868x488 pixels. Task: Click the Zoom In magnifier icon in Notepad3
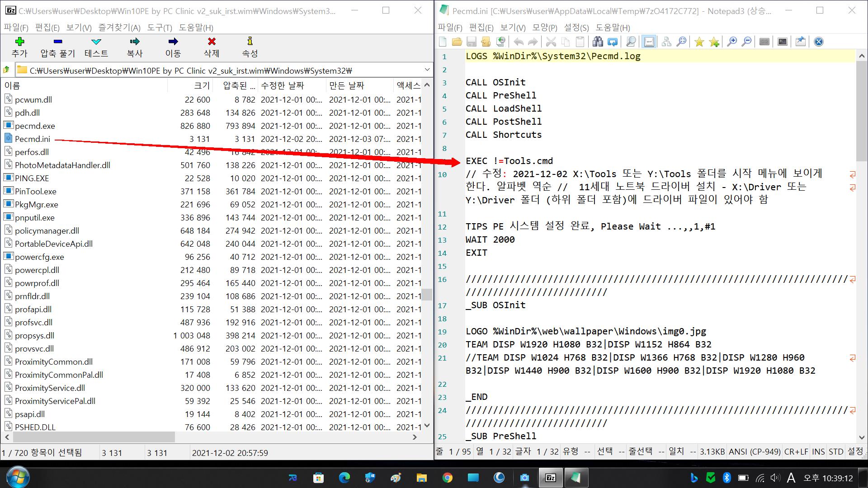(732, 42)
